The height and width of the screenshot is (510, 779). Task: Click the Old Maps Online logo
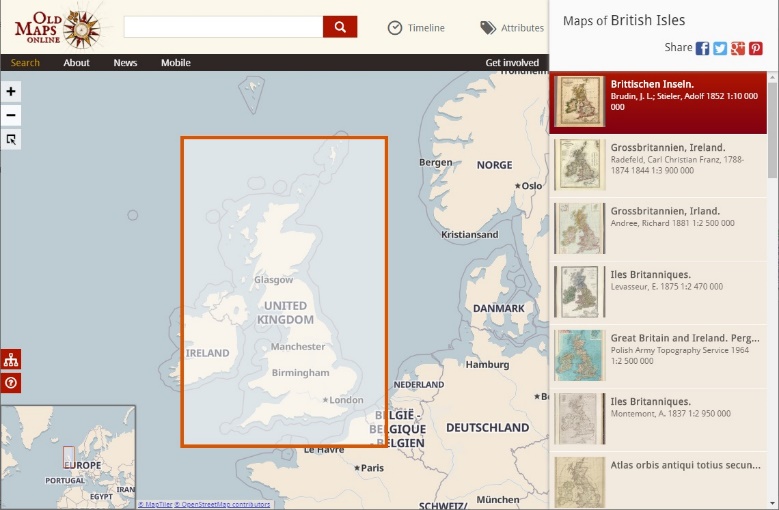tap(58, 28)
